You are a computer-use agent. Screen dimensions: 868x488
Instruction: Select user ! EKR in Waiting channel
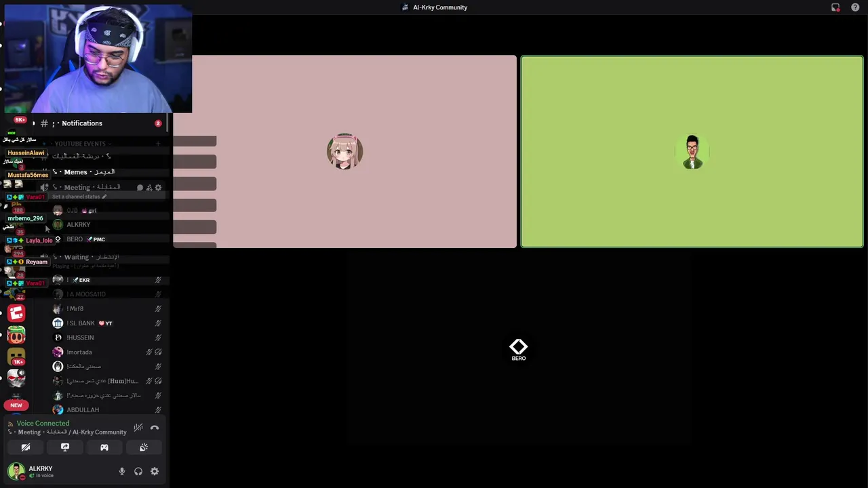(x=108, y=280)
